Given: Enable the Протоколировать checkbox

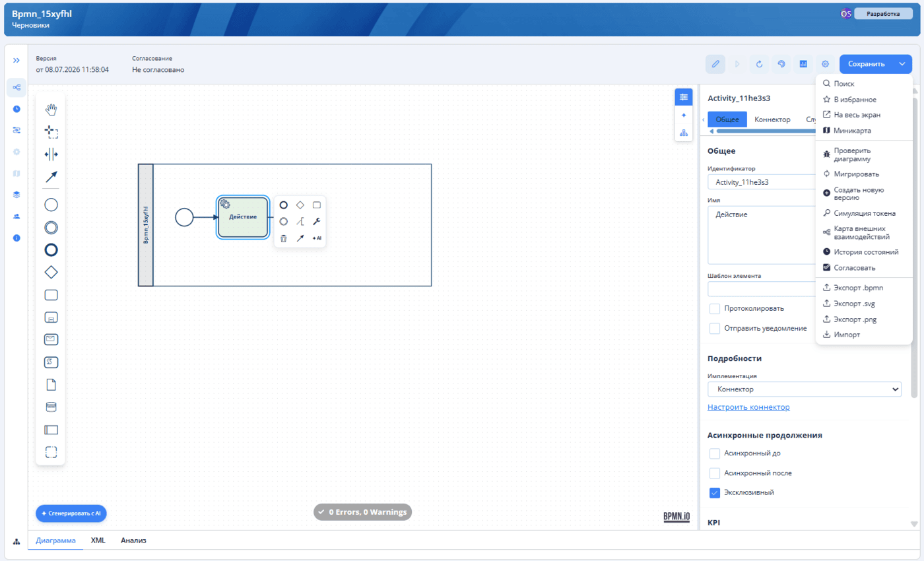Looking at the screenshot, I should click(715, 309).
